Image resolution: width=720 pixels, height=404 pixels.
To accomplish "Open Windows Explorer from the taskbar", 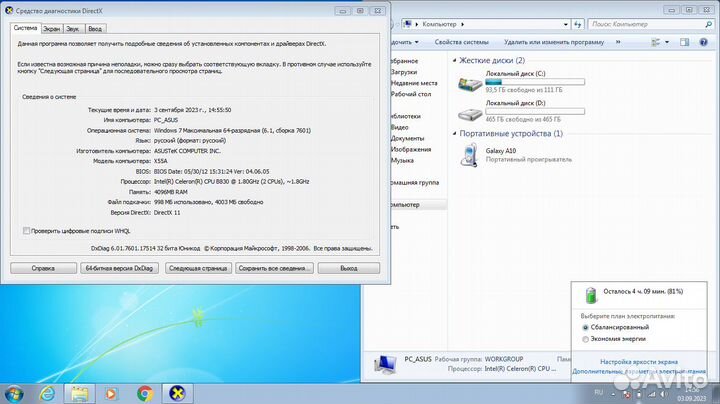I will (x=79, y=394).
